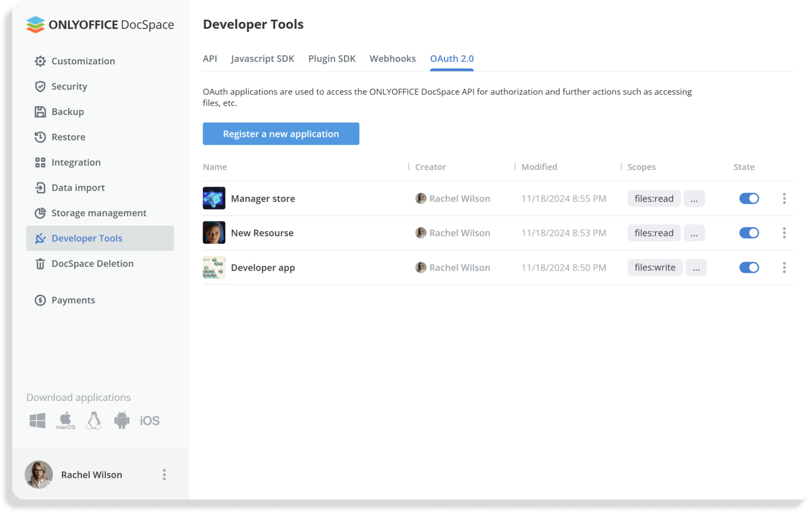Click Storage management pie chart icon

pyautogui.click(x=40, y=213)
